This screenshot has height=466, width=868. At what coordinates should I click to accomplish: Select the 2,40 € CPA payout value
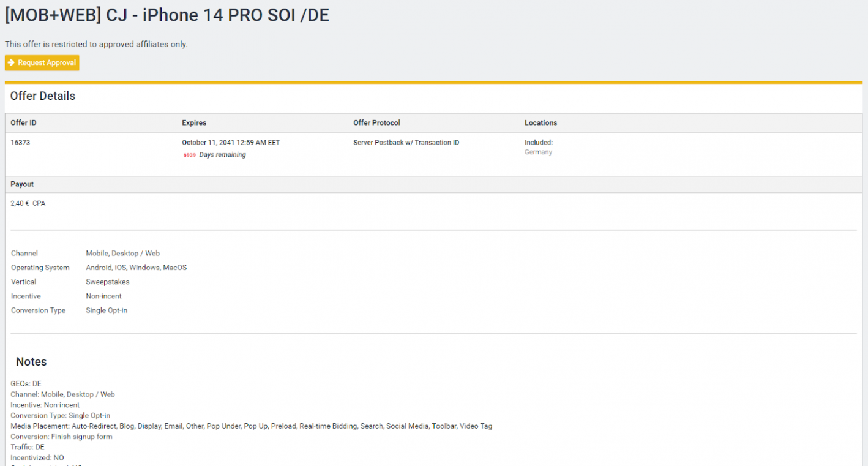[x=28, y=203]
